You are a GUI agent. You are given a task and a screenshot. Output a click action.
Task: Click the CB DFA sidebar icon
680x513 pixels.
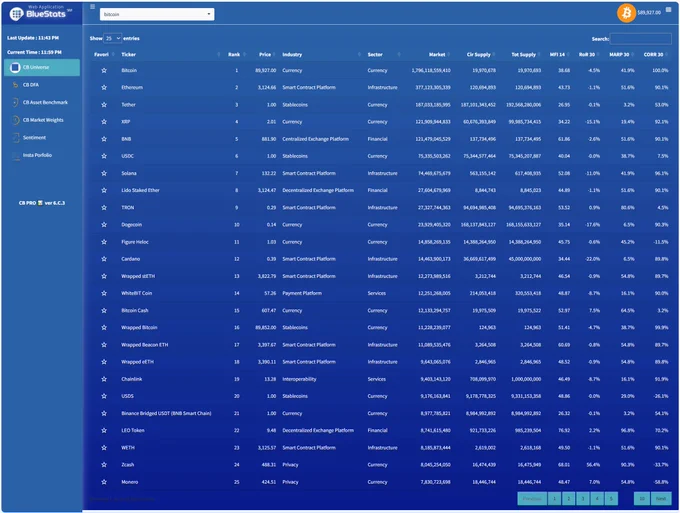[16, 85]
